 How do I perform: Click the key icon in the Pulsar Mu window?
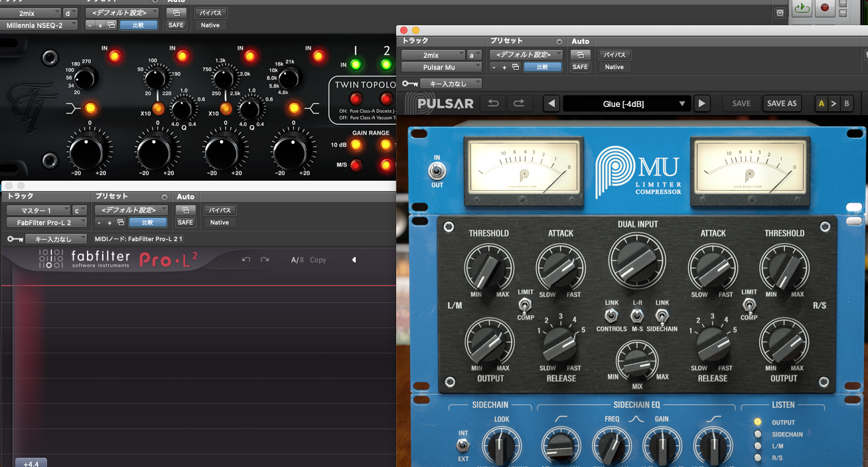[410, 84]
